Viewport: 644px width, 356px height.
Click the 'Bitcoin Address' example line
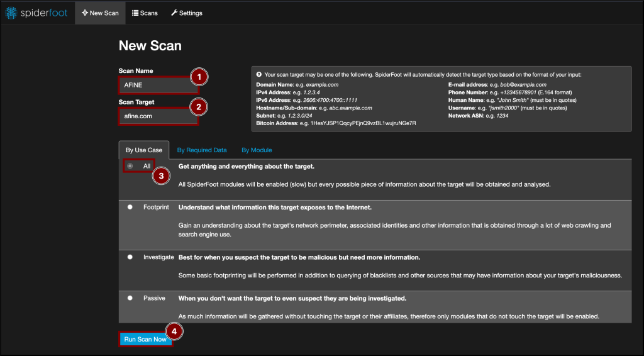[336, 123]
